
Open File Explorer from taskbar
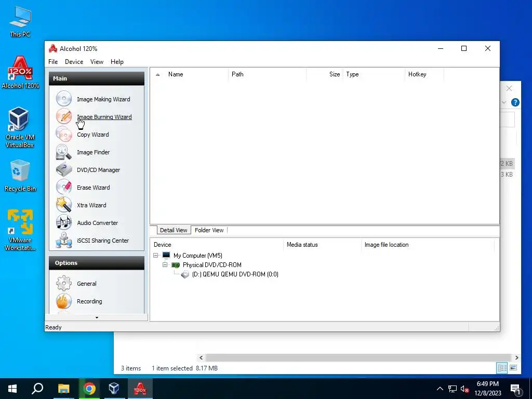click(x=63, y=389)
